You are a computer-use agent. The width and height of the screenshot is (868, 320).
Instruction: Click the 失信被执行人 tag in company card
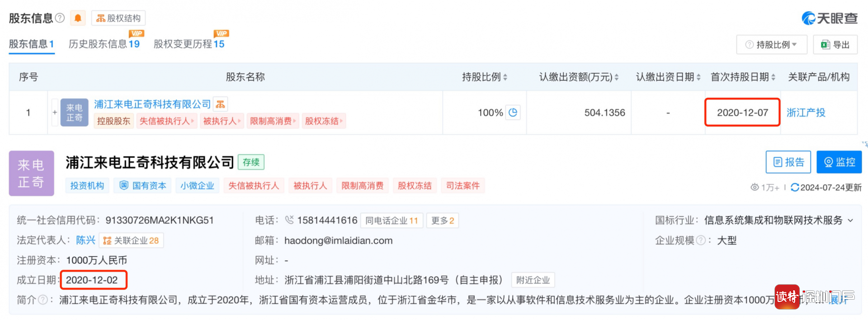tap(254, 186)
